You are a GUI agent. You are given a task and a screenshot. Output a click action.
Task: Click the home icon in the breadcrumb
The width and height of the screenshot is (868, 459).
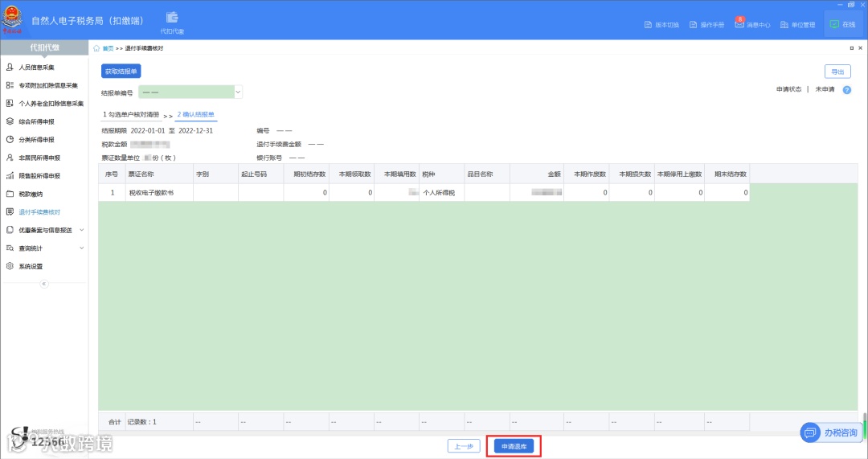click(96, 48)
